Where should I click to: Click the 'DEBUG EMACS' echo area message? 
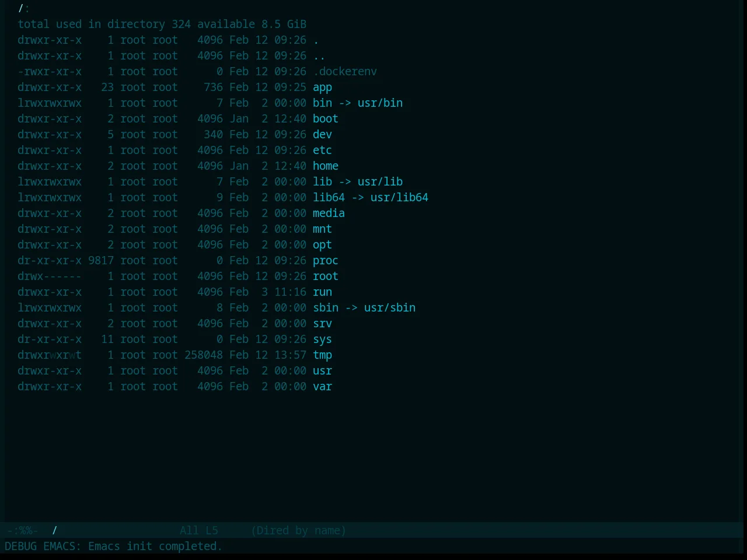click(114, 546)
